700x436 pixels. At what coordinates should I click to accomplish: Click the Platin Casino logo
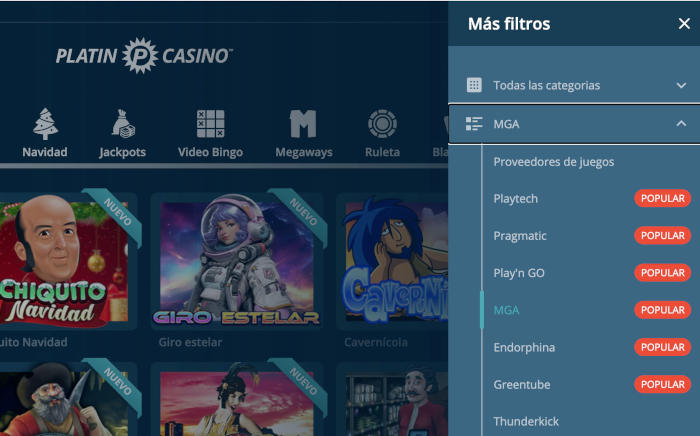(x=144, y=56)
